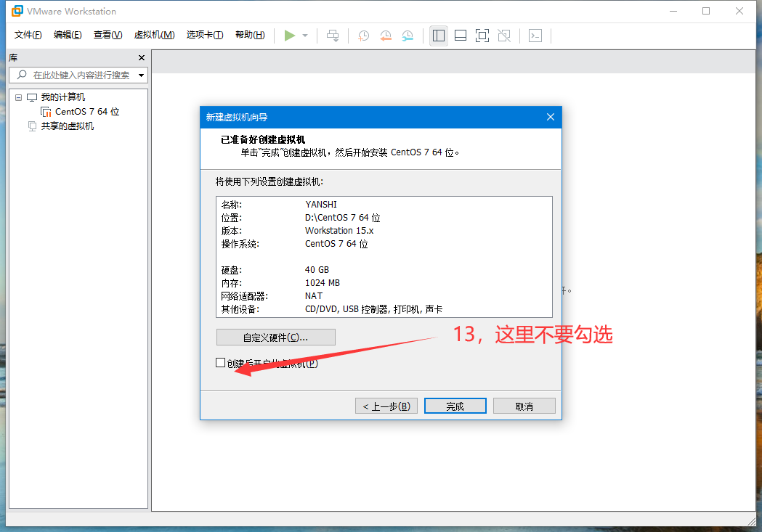Enter full screen mode icon
Screen dimensions: 762x532
pyautogui.click(x=482, y=36)
